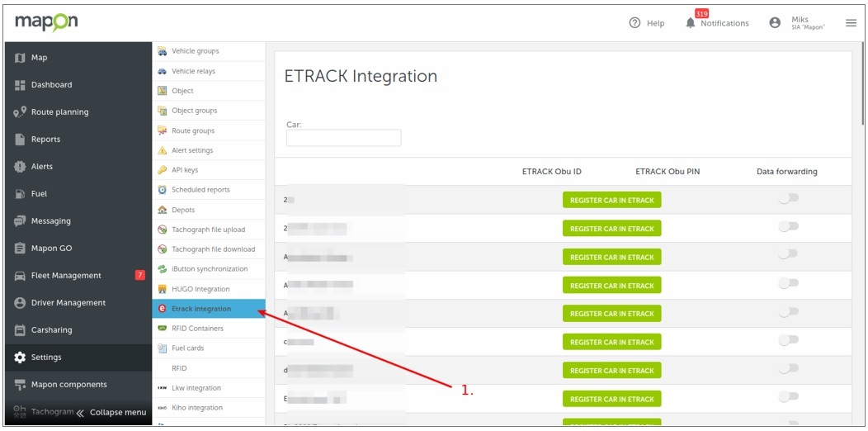Screen dimensions: 868x431
Task: Toggle data forwarding in row starting with d
Action: pos(788,368)
